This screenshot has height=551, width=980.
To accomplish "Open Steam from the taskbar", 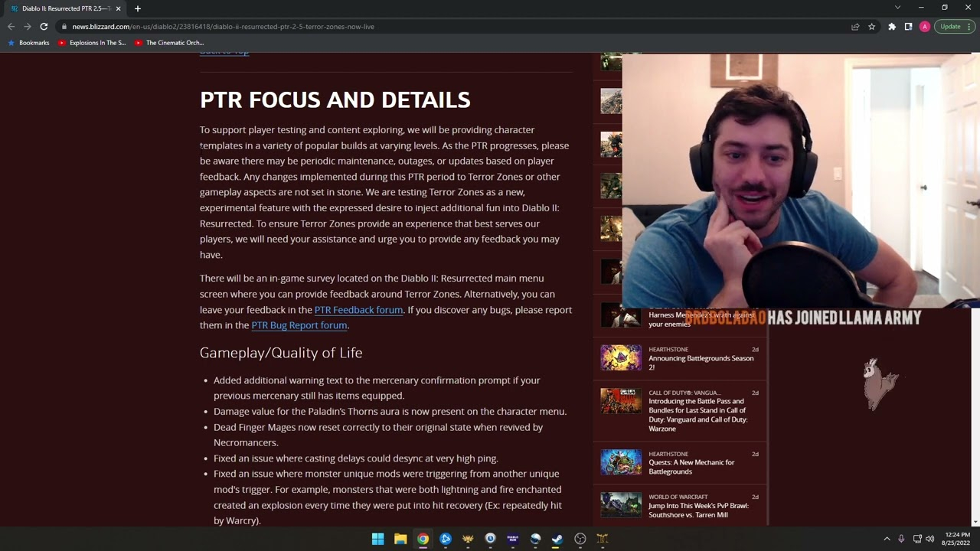I will (x=557, y=539).
